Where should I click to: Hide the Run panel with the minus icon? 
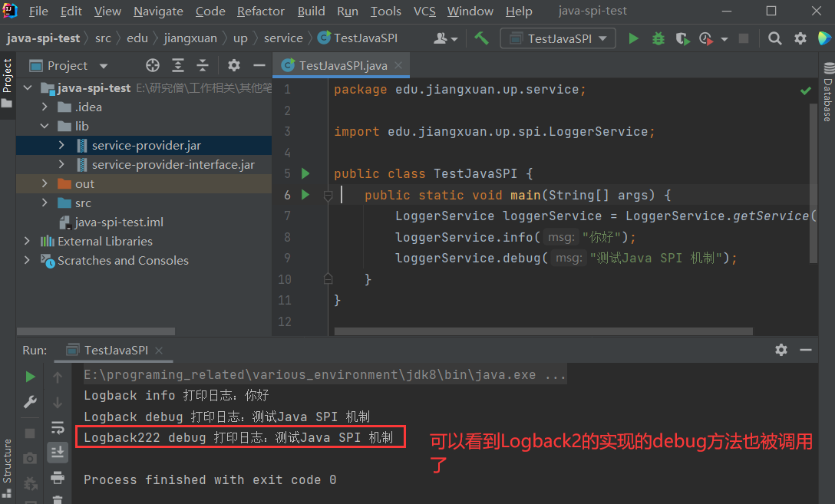(806, 350)
